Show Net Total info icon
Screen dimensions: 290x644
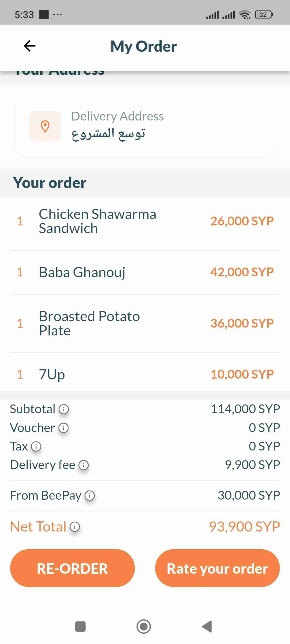pos(75,527)
